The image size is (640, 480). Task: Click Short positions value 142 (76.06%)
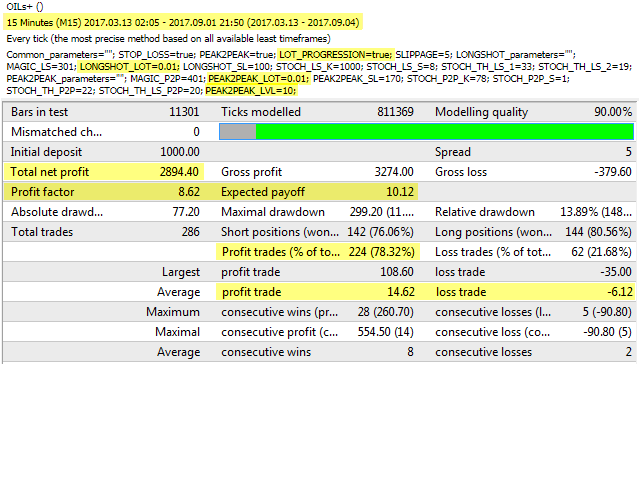(x=380, y=232)
